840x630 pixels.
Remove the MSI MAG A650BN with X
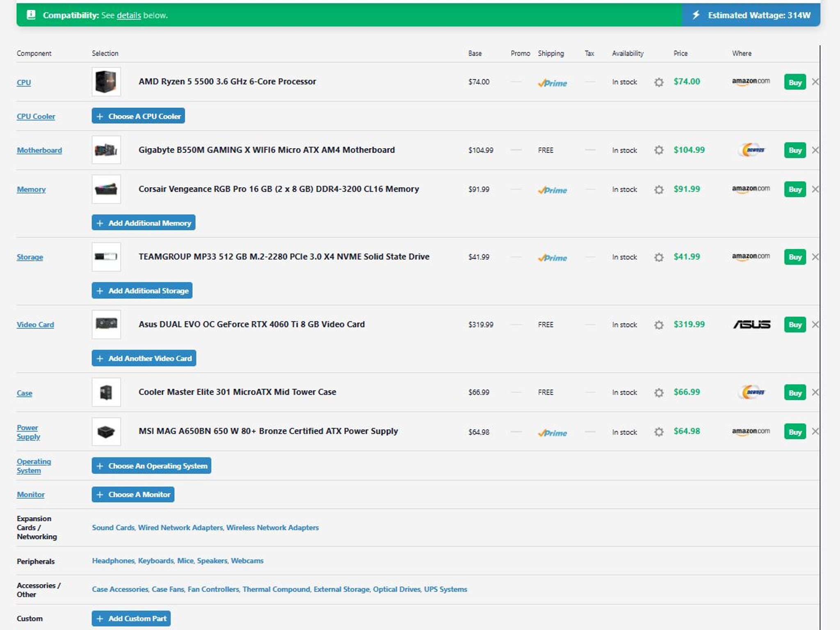point(815,431)
